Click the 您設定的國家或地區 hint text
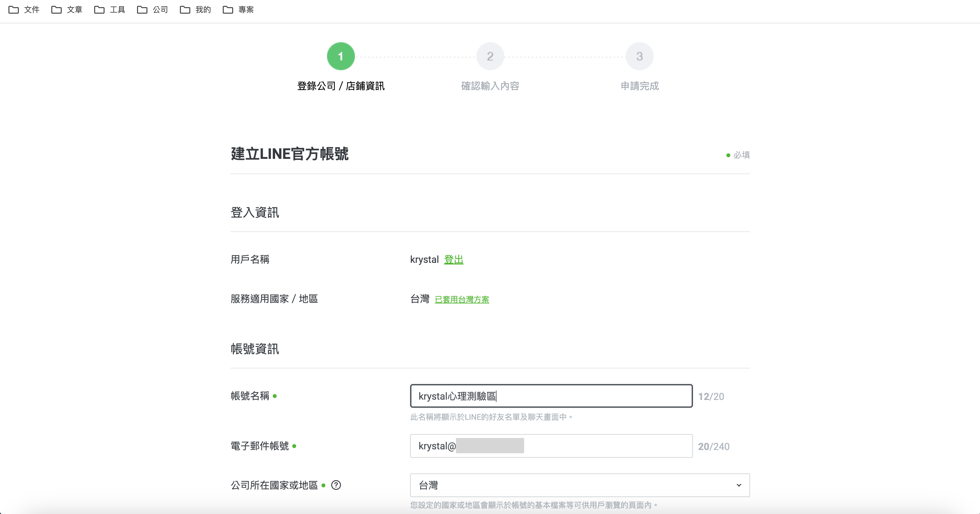The image size is (980, 514). click(534, 505)
